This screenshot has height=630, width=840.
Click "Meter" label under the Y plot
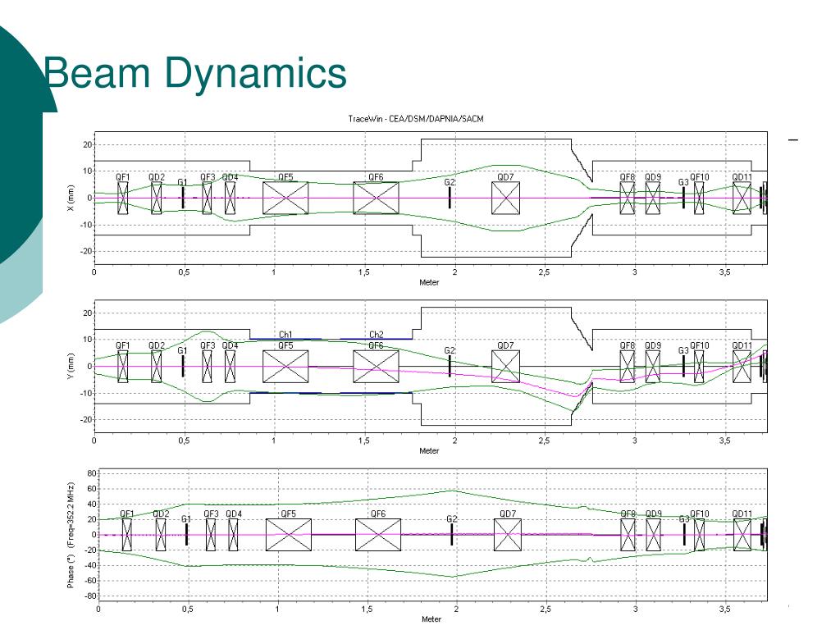(x=429, y=450)
